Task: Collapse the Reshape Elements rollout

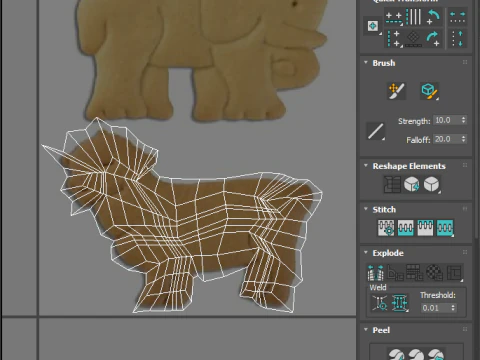Action: (366, 165)
